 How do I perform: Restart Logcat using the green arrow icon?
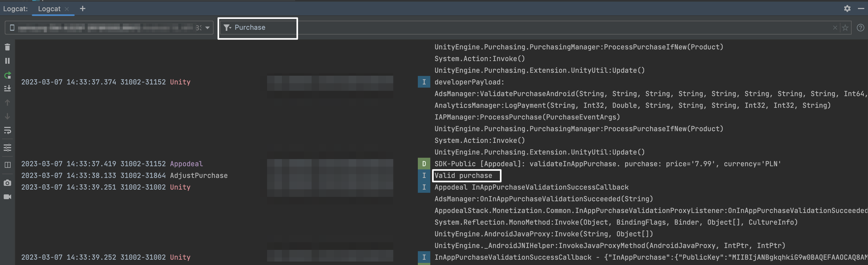pyautogui.click(x=7, y=75)
